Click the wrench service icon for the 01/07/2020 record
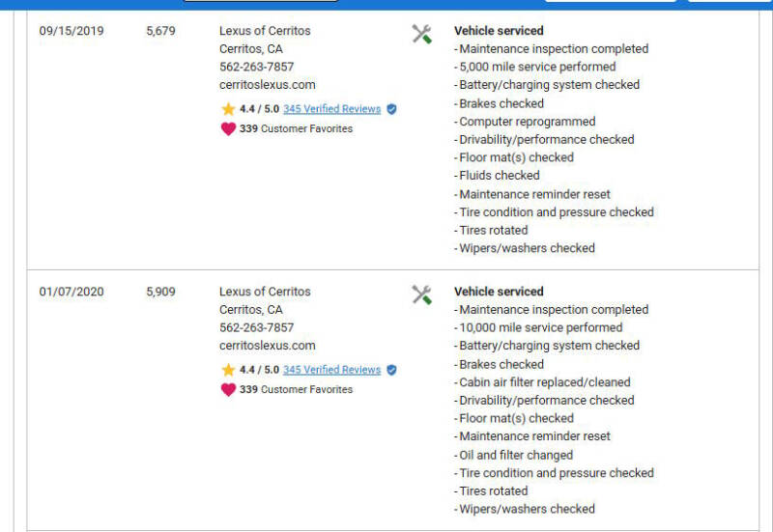Viewport: 773px width, 532px height. click(x=421, y=295)
